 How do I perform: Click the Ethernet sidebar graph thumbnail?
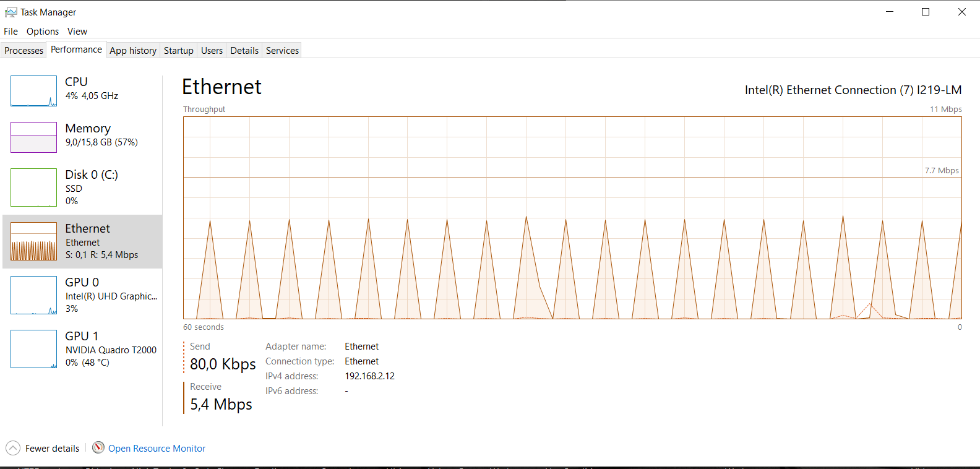pyautogui.click(x=33, y=241)
